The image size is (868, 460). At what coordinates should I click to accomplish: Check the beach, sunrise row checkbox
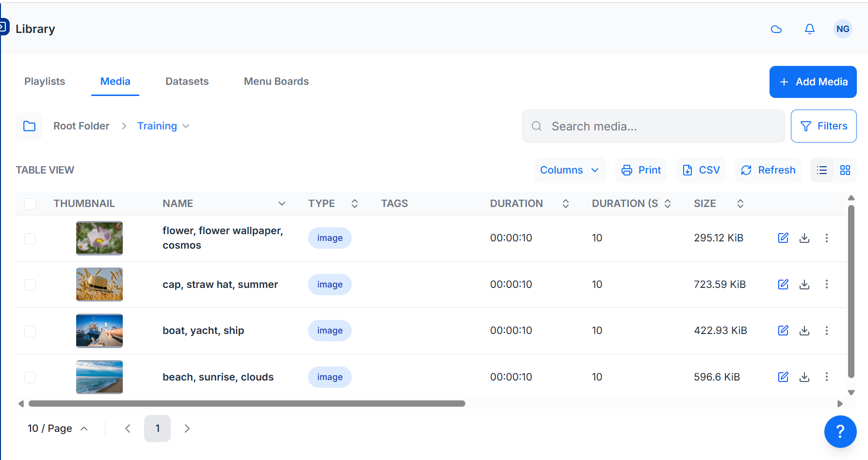click(30, 377)
